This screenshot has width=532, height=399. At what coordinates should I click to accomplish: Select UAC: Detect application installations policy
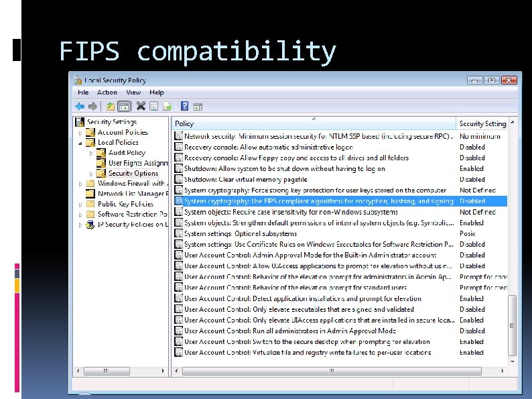point(340,298)
